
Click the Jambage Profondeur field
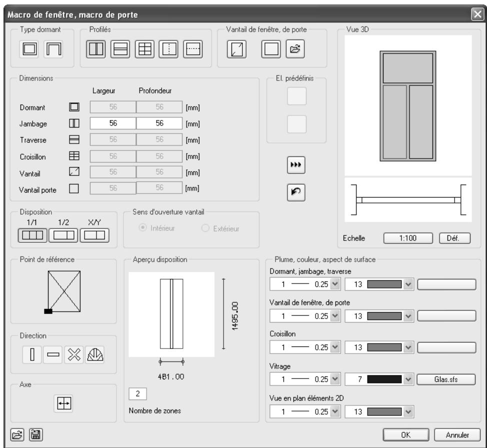pyautogui.click(x=159, y=123)
